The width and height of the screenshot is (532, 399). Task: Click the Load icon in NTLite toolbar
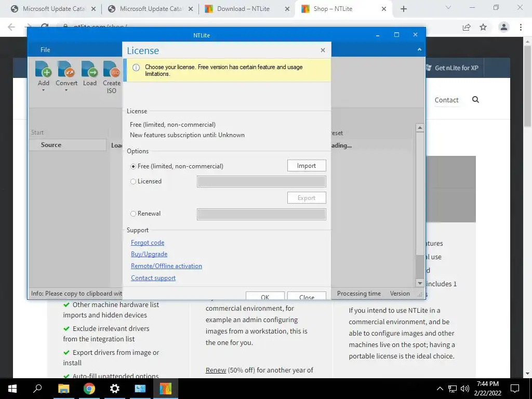[x=89, y=69]
